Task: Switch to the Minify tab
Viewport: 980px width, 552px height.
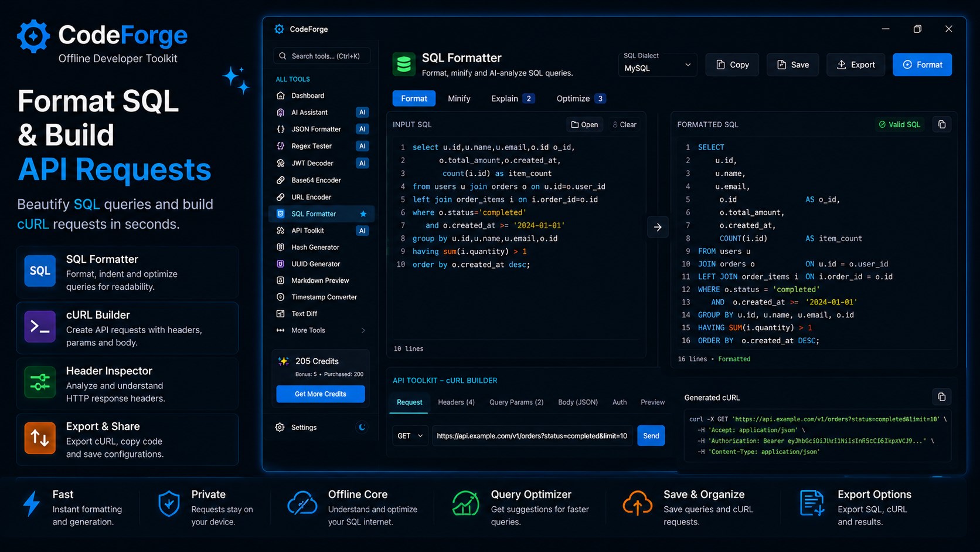Action: [x=459, y=99]
